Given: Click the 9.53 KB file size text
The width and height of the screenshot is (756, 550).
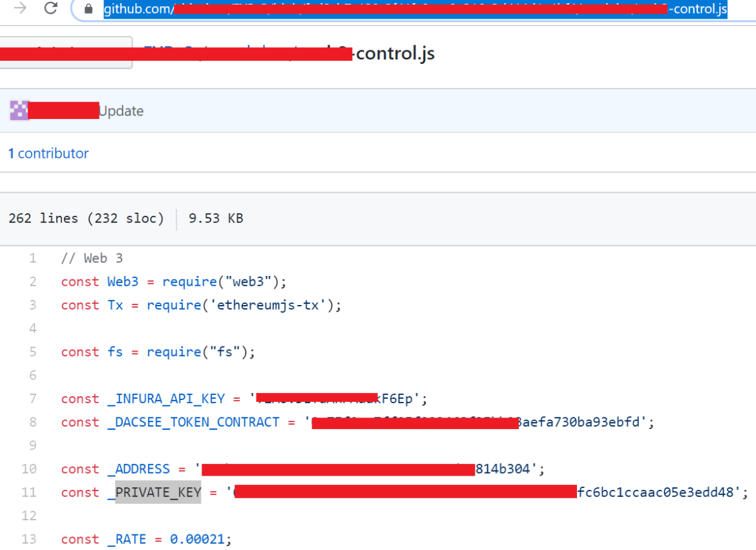Looking at the screenshot, I should click(215, 218).
